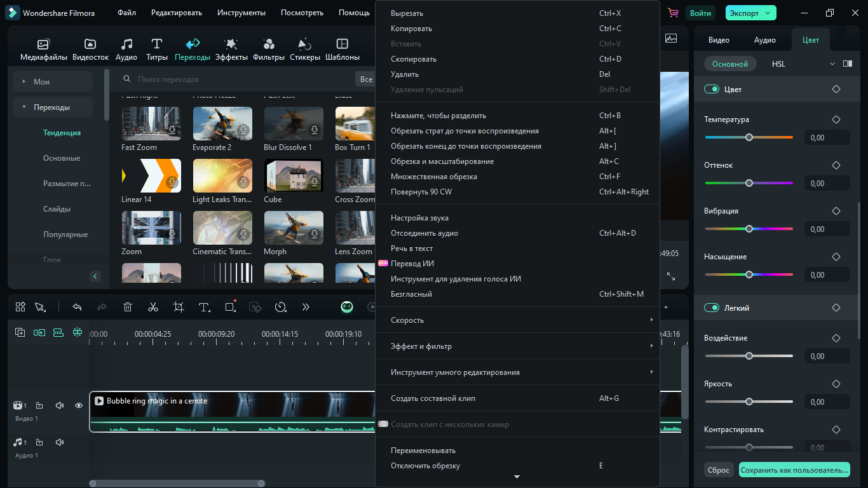Image resolution: width=868 pixels, height=488 pixels.
Task: Collapse sidebar with left-arrow button
Action: [x=95, y=276]
